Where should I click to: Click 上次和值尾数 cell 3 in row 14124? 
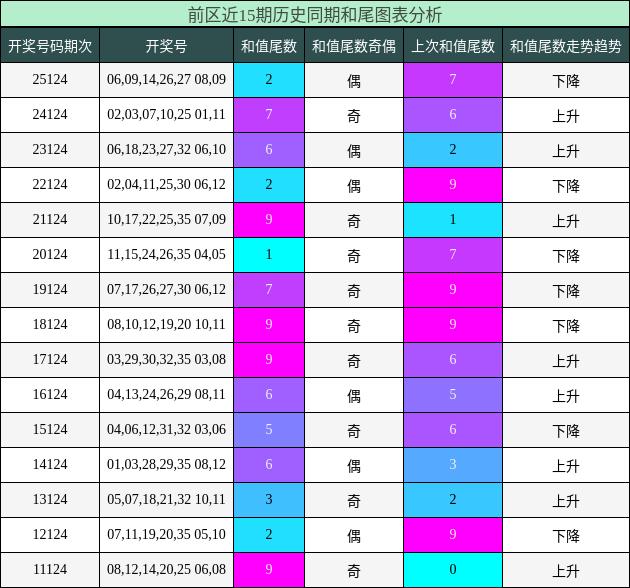(453, 464)
